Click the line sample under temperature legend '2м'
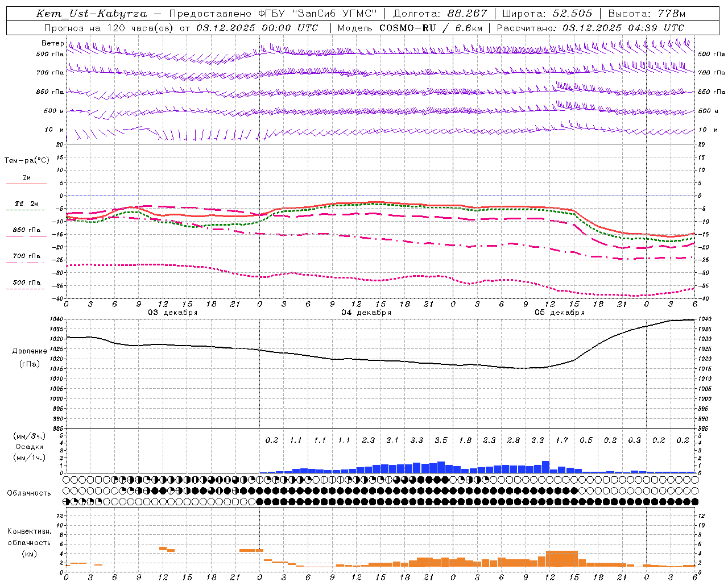The height and width of the screenshot is (582, 728). 26,184
